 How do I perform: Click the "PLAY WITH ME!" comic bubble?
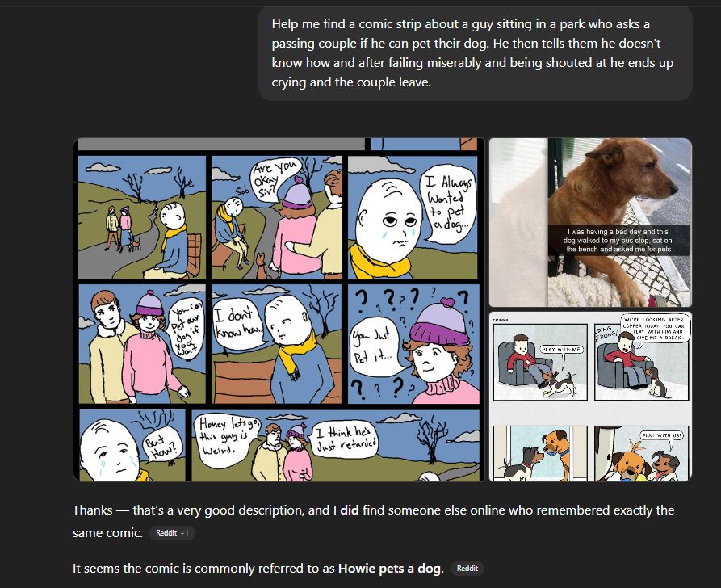[x=562, y=350]
